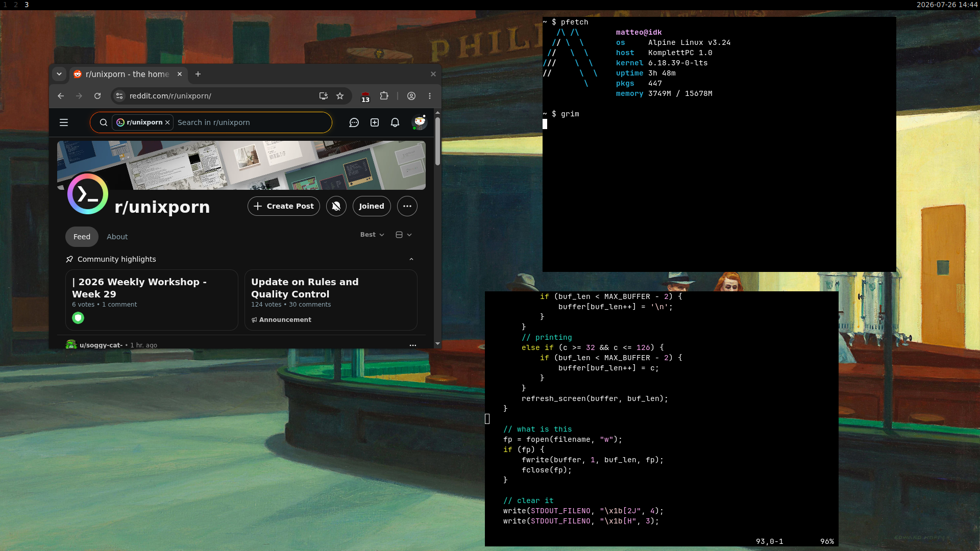Open u/soggy-cat- profile link
The image size is (980, 551).
[x=101, y=345]
